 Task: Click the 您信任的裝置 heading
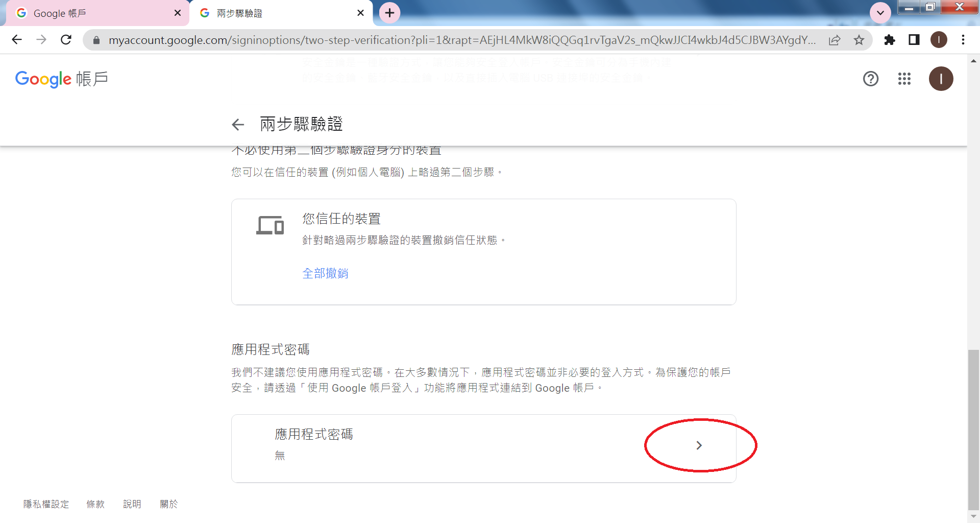click(341, 219)
